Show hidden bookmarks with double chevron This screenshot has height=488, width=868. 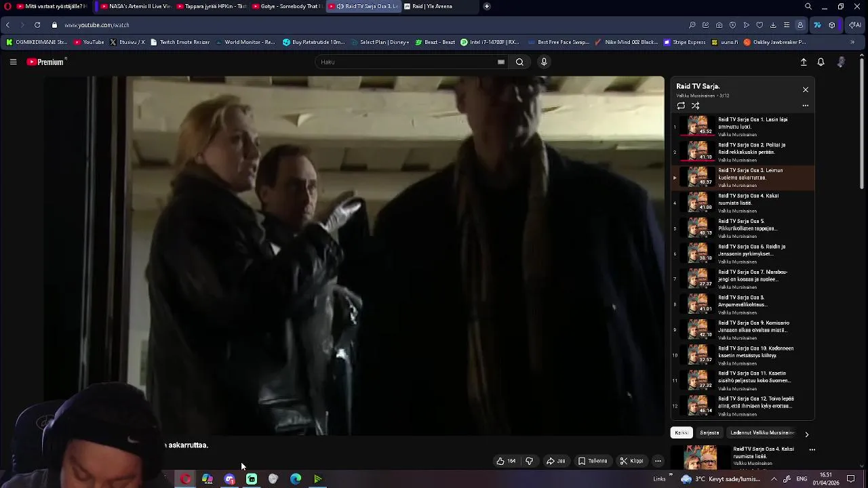pyautogui.click(x=852, y=42)
